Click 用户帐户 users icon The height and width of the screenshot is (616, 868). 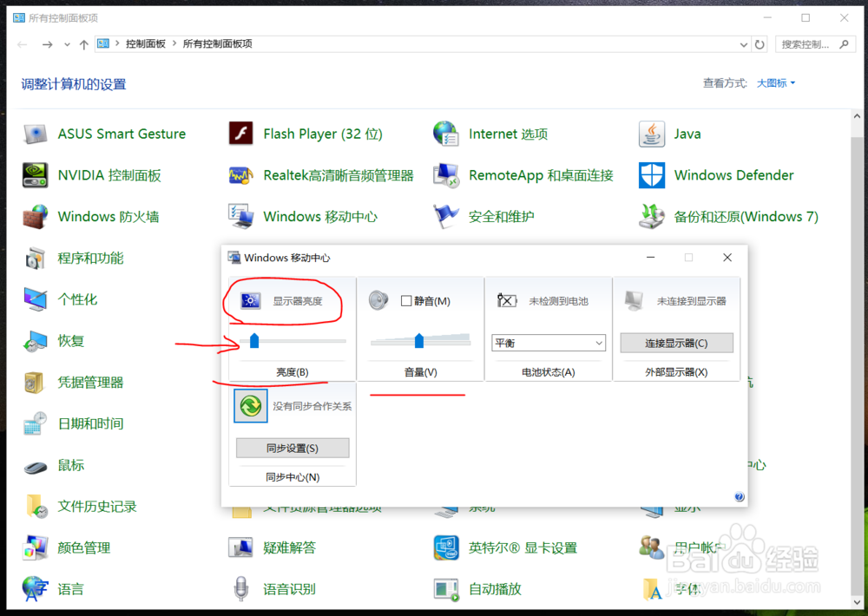(x=652, y=548)
